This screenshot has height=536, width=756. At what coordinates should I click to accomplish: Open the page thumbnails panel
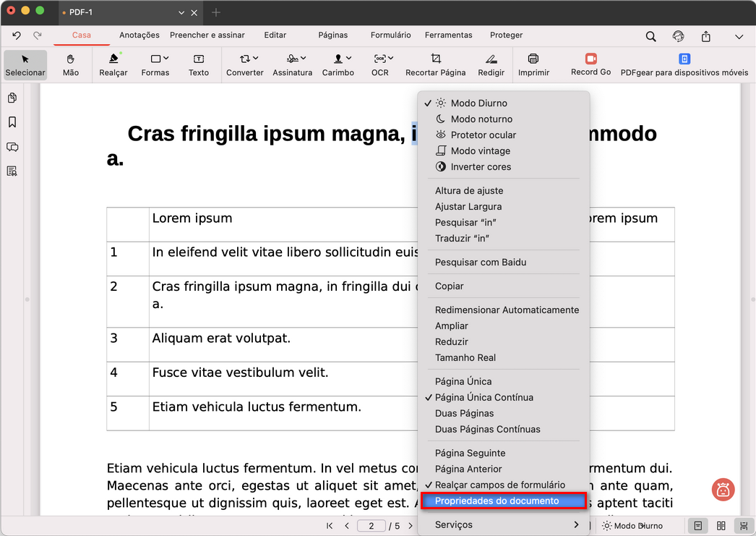(12, 98)
